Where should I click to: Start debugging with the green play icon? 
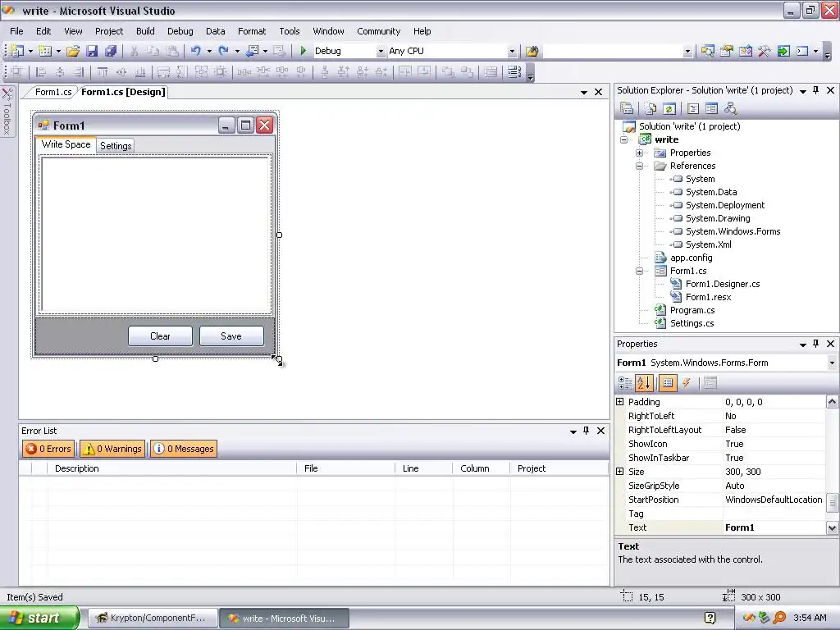point(304,51)
